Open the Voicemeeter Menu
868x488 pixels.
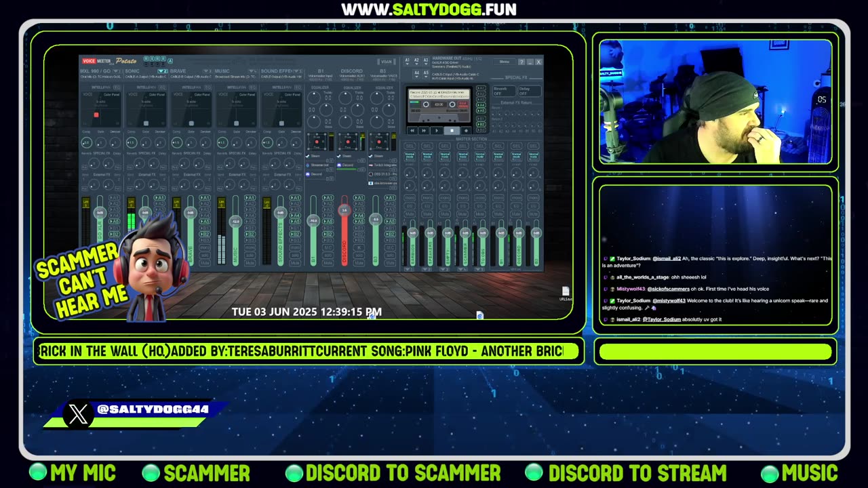tap(505, 62)
